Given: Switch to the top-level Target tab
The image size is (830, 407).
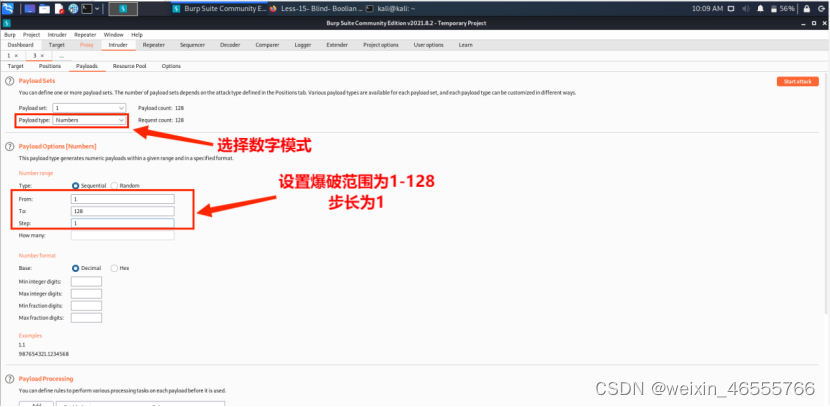Looking at the screenshot, I should pos(57,45).
